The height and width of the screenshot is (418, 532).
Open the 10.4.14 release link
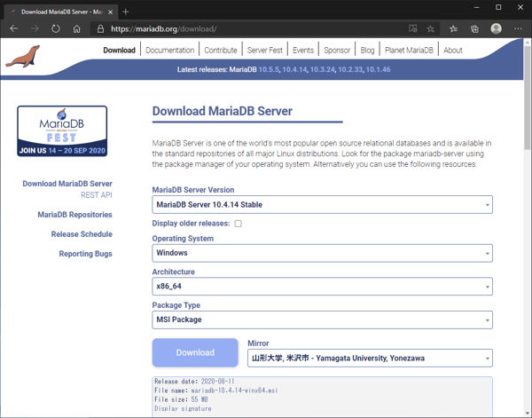point(294,69)
